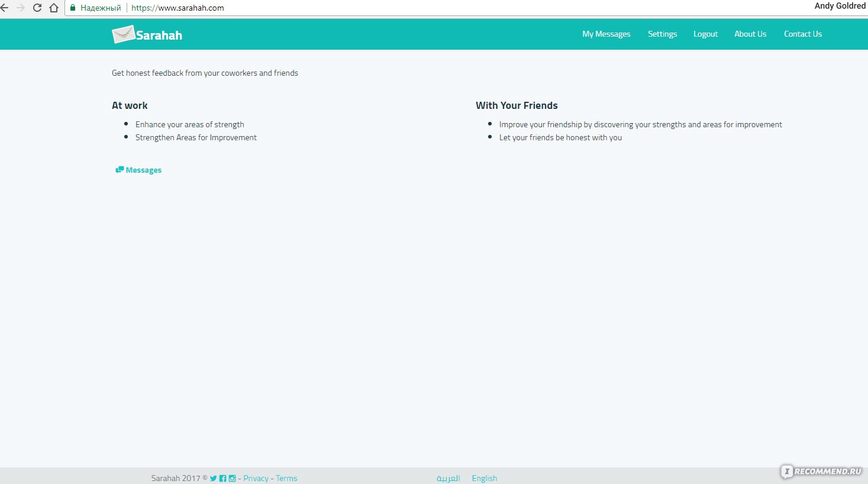Open Sarahah Twitter icon in footer
This screenshot has height=484, width=868.
tap(214, 478)
